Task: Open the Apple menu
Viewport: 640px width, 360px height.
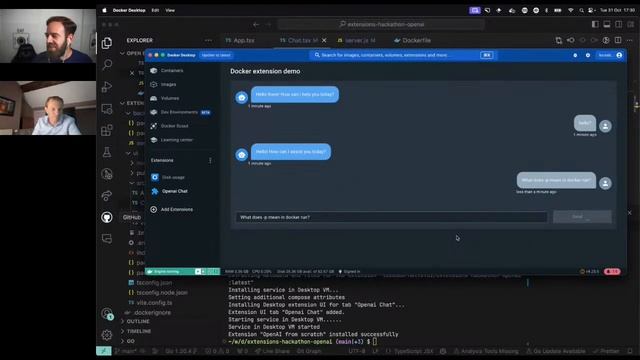Action: [104, 10]
